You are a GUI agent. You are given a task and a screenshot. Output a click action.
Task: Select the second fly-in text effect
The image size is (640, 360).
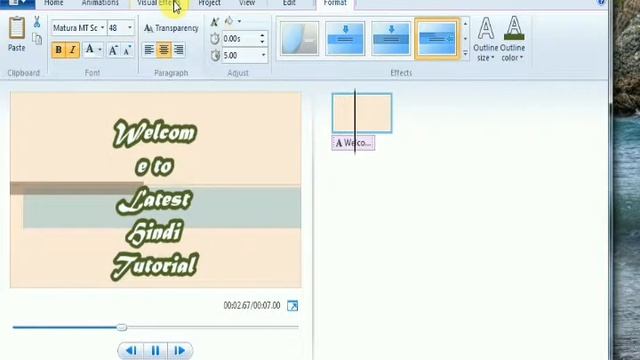345,39
